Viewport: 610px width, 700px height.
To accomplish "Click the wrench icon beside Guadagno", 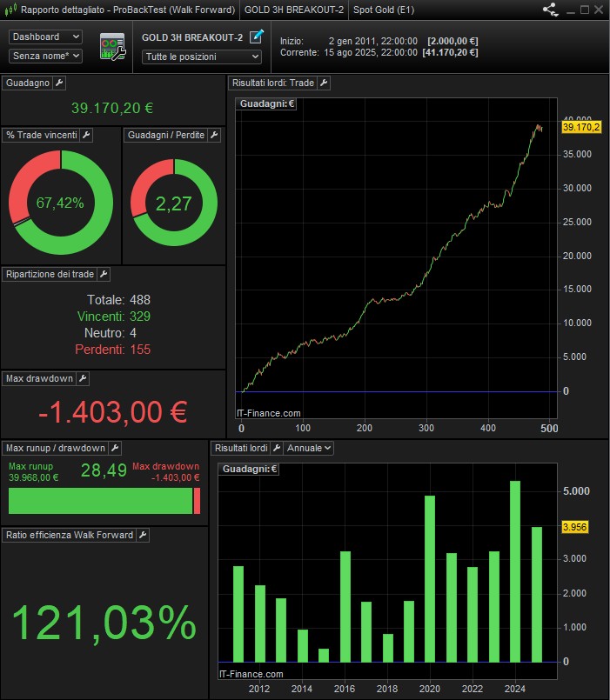I will [59, 83].
